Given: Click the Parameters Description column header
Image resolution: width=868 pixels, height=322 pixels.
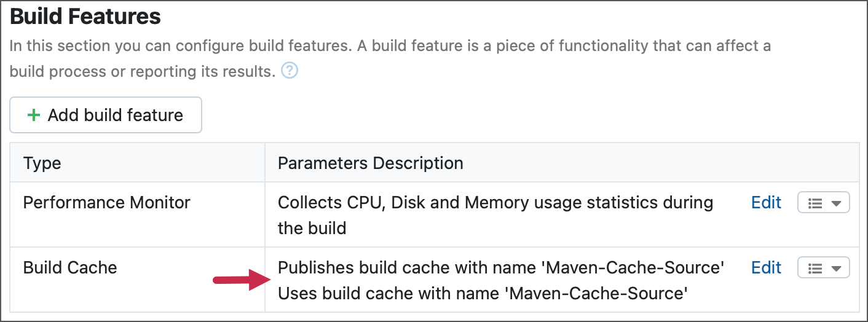Looking at the screenshot, I should pos(370,163).
